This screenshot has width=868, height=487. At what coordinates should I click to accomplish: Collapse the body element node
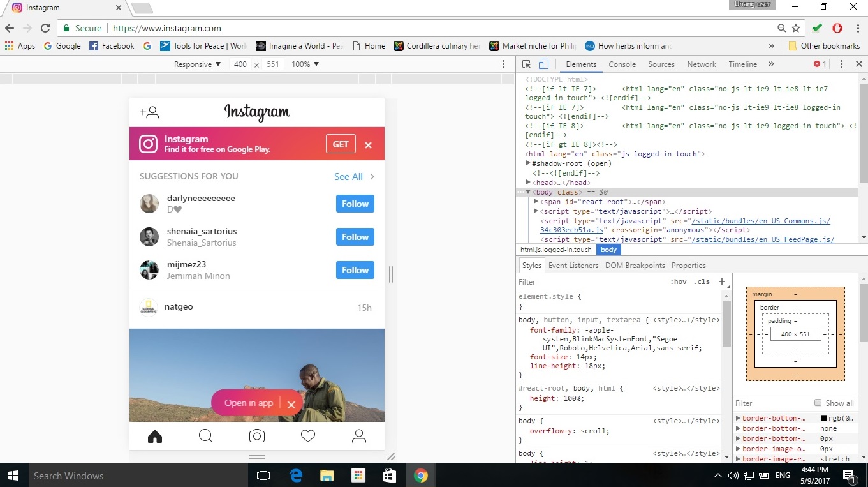coord(528,192)
